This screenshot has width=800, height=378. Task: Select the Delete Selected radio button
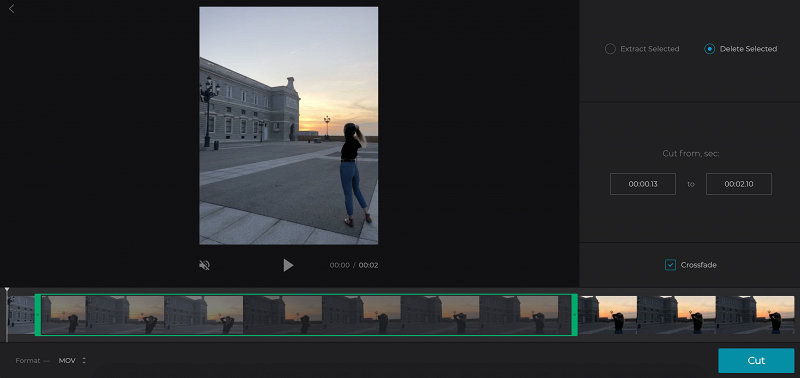pyautogui.click(x=709, y=49)
